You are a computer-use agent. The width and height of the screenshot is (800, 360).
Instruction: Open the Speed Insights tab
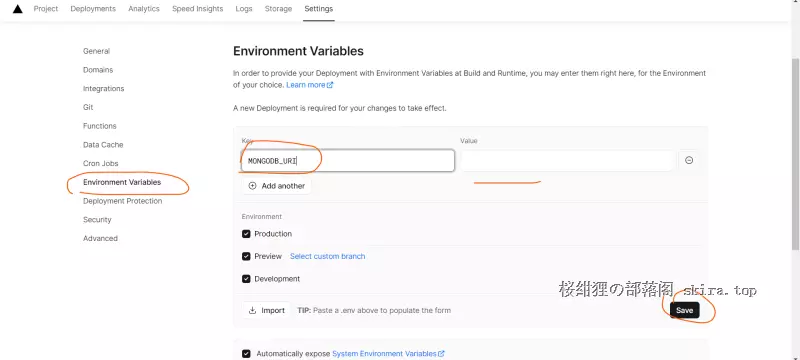click(197, 9)
